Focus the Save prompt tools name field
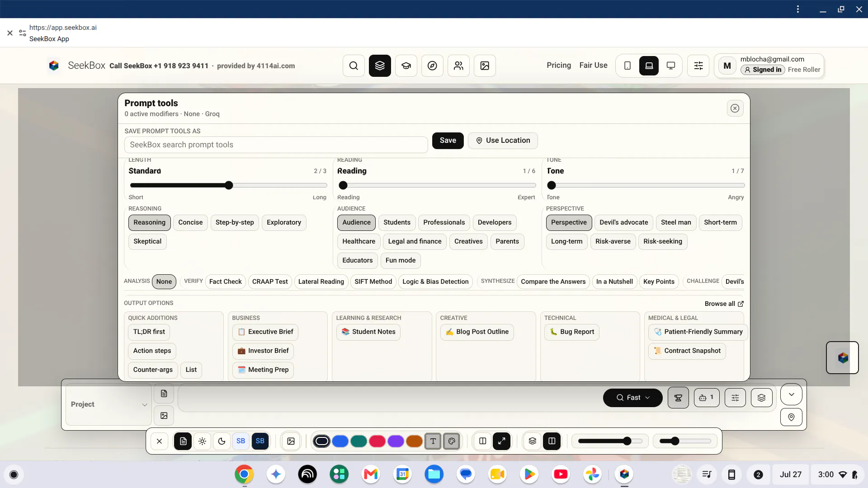868x488 pixels. (276, 145)
